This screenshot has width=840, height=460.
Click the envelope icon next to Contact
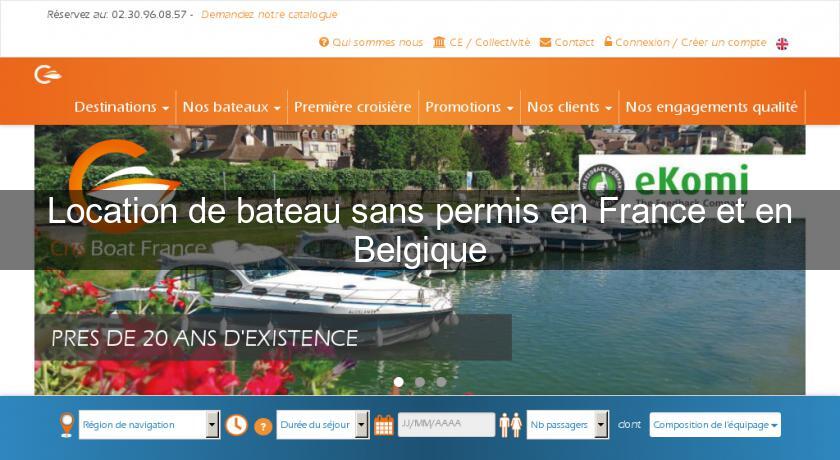[x=545, y=42]
